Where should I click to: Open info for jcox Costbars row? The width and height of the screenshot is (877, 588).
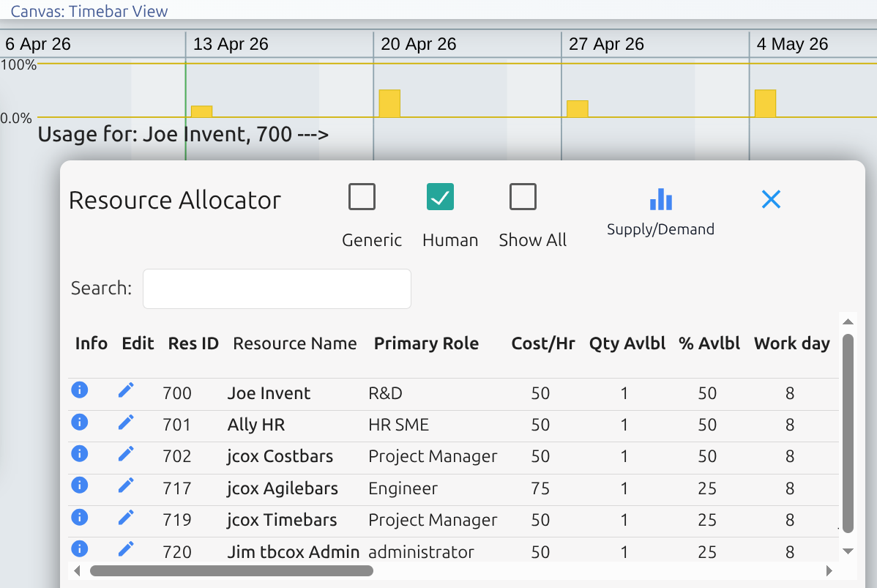tap(79, 453)
